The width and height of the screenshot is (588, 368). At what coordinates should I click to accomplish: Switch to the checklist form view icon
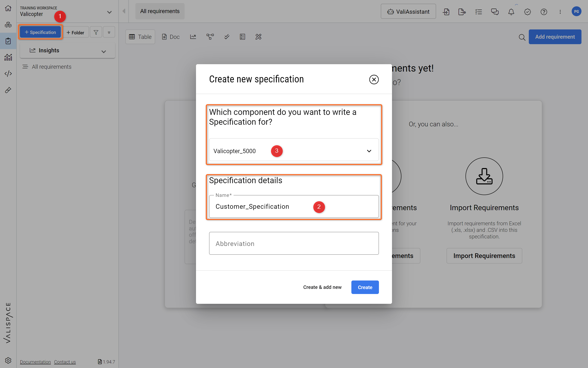point(243,37)
